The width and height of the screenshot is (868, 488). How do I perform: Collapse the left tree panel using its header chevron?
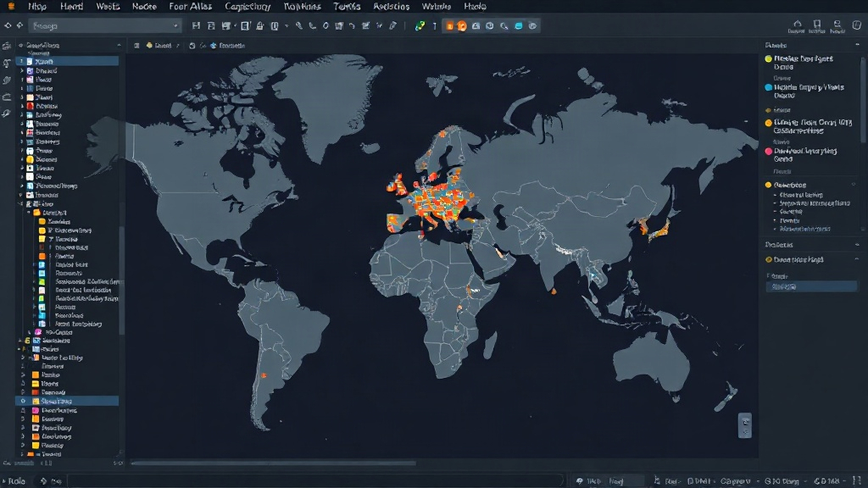(x=119, y=46)
